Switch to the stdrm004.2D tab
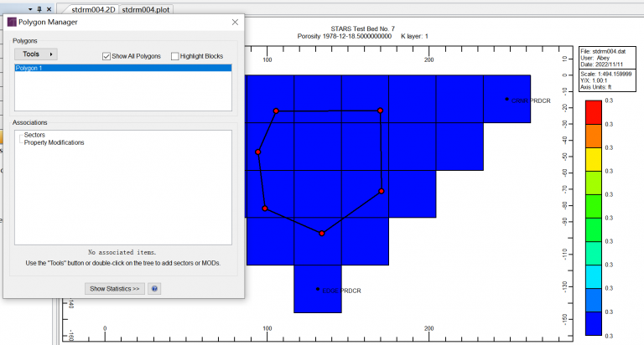 click(93, 9)
